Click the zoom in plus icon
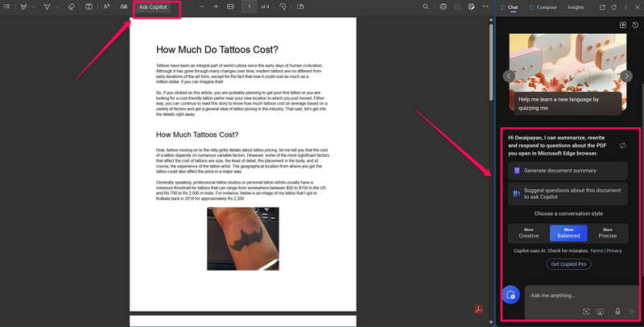 tap(215, 6)
